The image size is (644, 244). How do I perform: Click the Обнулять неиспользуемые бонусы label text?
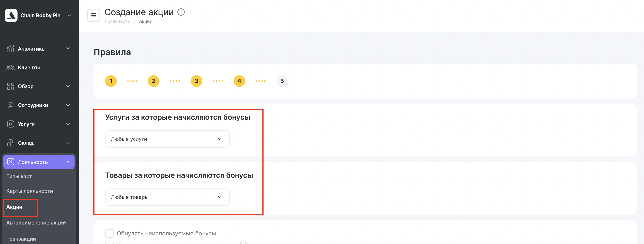point(167,234)
